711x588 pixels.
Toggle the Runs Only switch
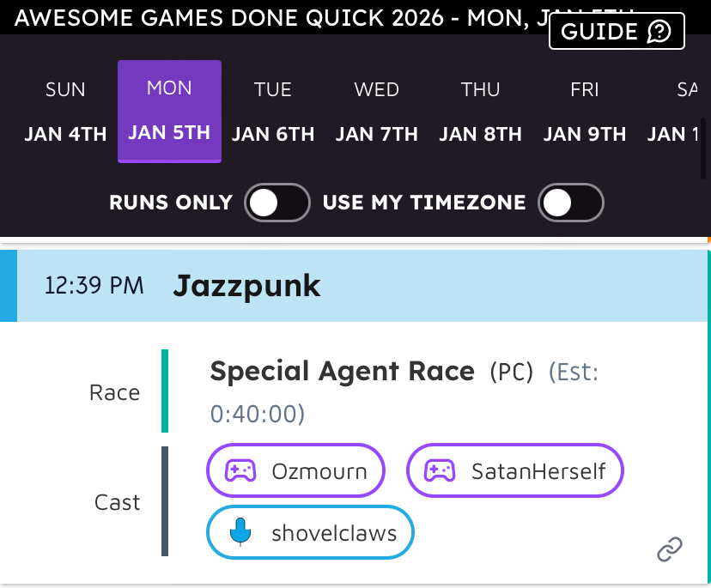(276, 203)
